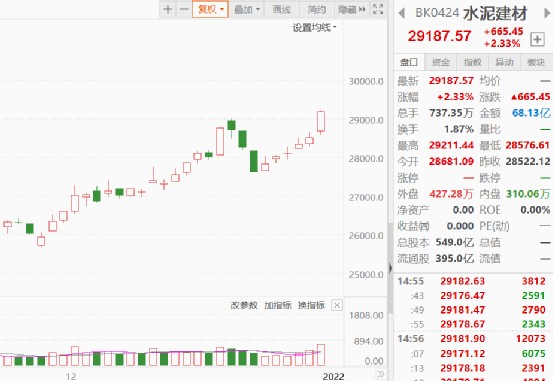Switch to 简约 view

click(x=316, y=9)
